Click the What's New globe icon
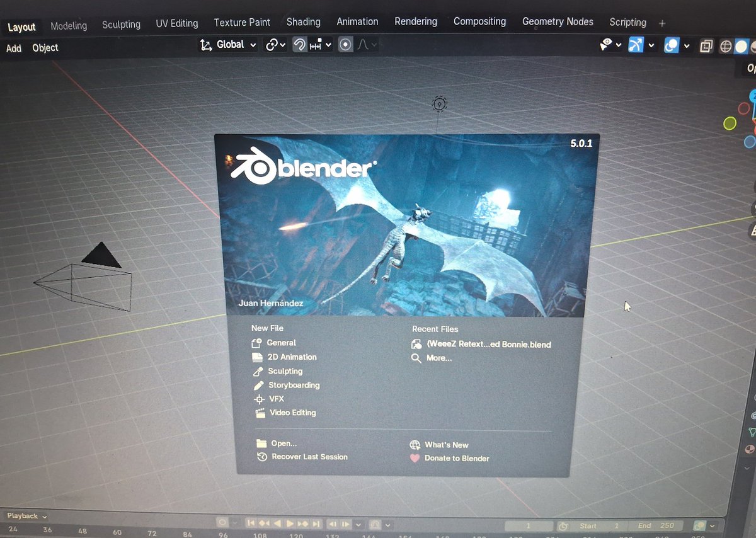This screenshot has height=538, width=756. pyautogui.click(x=415, y=445)
